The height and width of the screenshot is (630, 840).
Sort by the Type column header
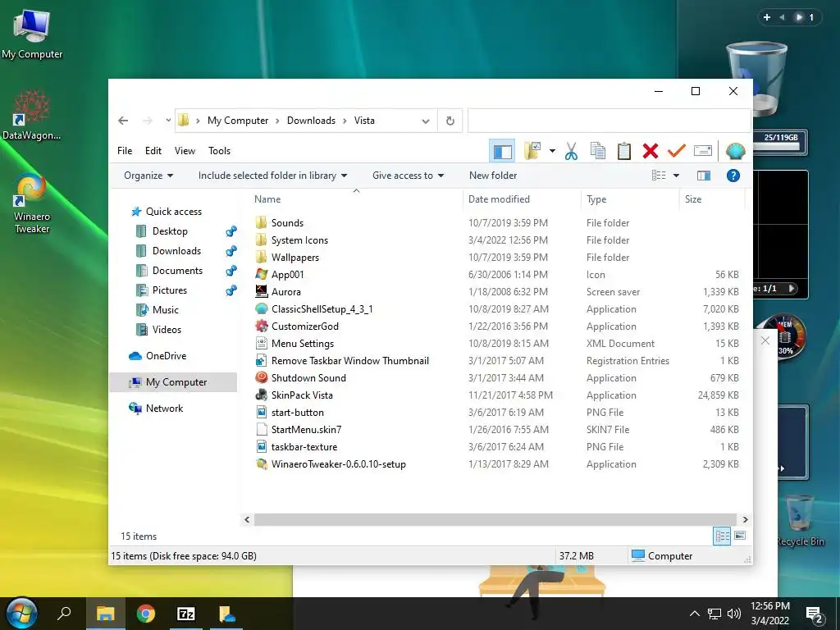pos(596,199)
